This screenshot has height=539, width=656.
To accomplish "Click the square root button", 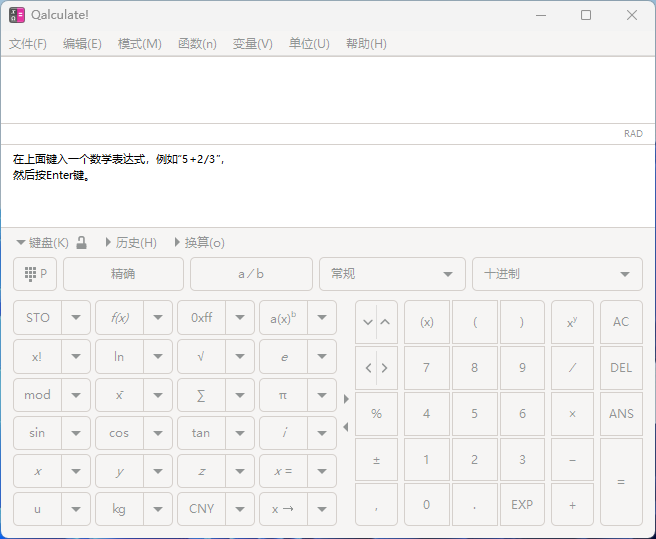I will (201, 357).
